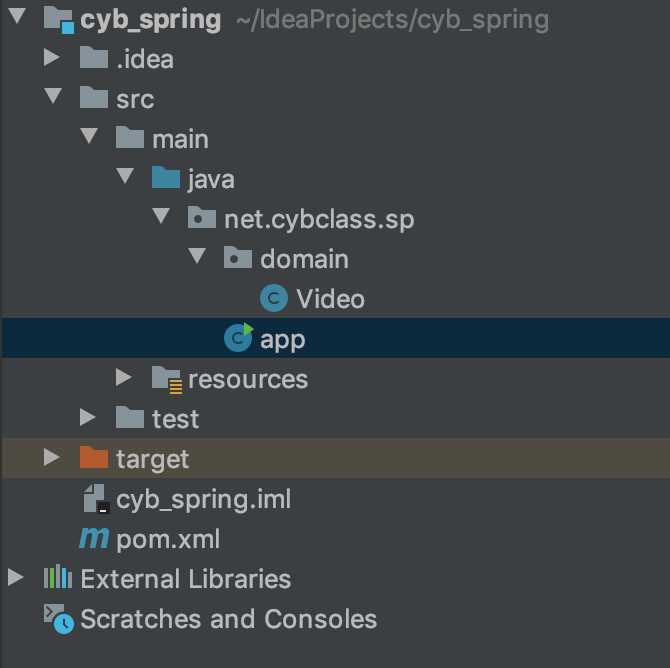
Task: Collapse the cyb_spring project root
Action: coord(17,15)
